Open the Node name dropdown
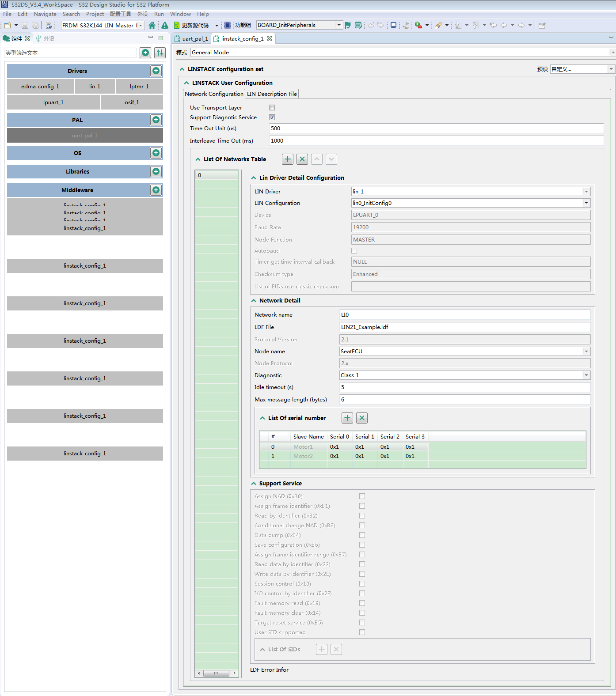616x696 pixels. point(586,352)
